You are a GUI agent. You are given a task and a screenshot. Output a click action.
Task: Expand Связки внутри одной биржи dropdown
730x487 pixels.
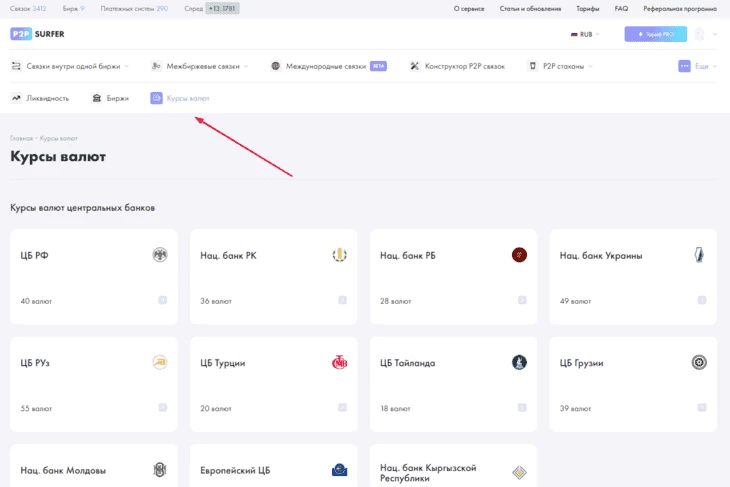[127, 66]
